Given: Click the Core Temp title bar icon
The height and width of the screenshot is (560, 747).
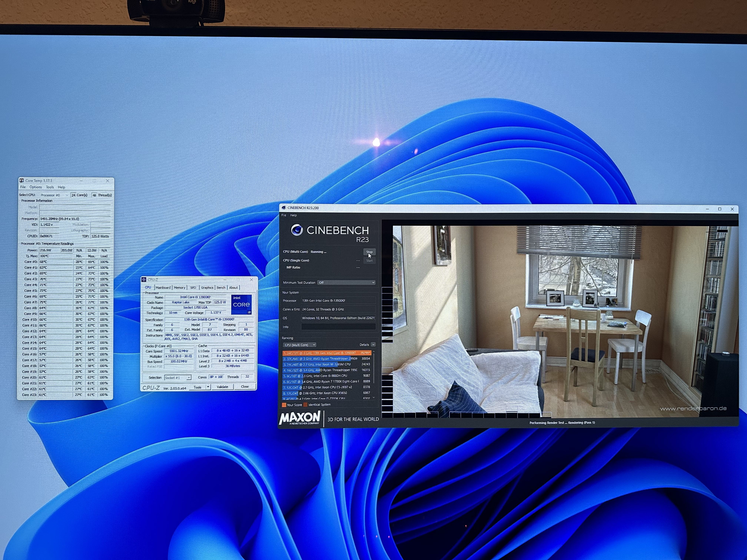Looking at the screenshot, I should tap(22, 181).
